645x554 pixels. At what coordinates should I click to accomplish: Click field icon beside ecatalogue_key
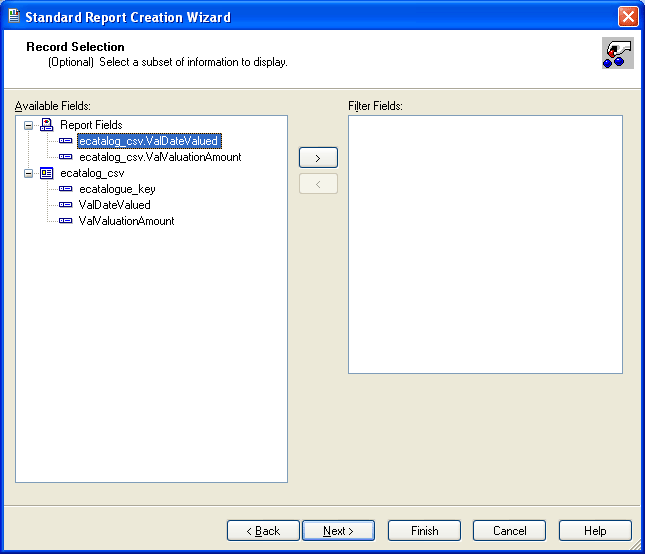(66, 189)
